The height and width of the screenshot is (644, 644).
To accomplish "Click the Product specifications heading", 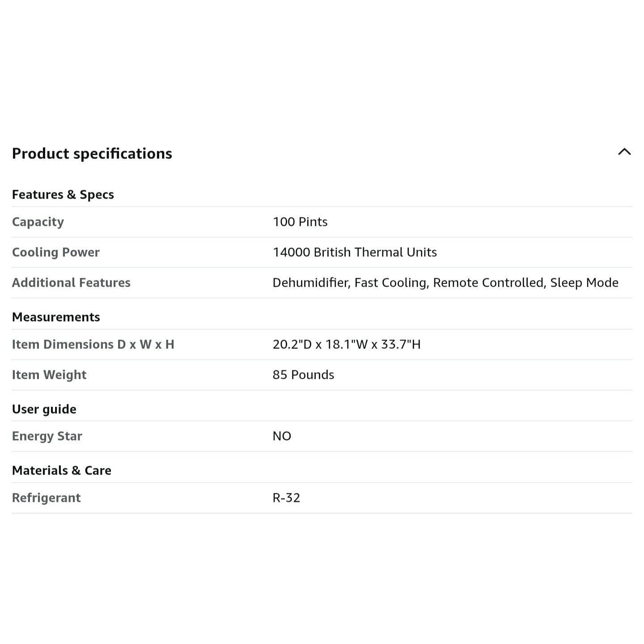I will [92, 153].
